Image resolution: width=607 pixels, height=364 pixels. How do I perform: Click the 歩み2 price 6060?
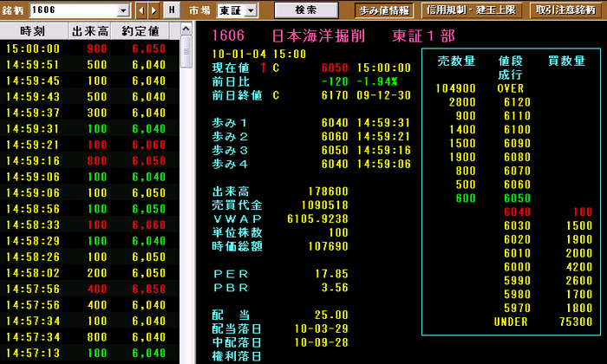click(x=335, y=137)
